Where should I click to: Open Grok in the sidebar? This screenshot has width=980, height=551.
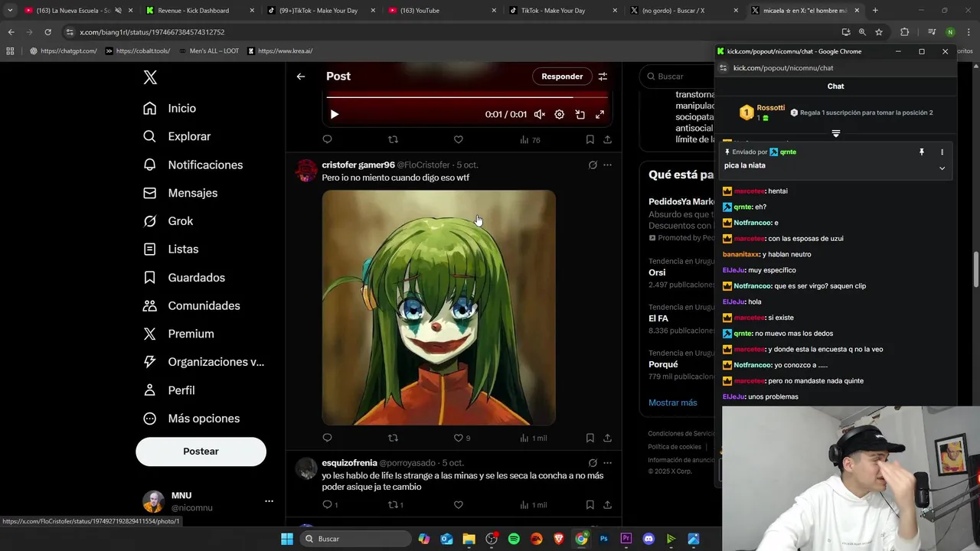click(x=168, y=221)
